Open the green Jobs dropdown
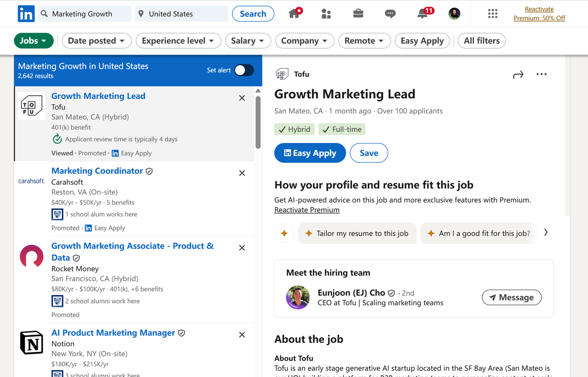Viewport: 588px width, 377px height. (34, 41)
